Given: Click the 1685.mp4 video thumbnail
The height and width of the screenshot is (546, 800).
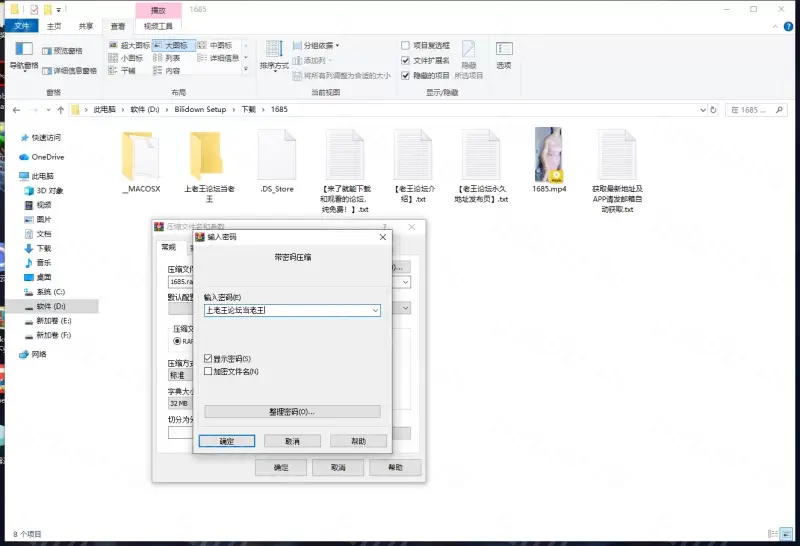Looking at the screenshot, I should coord(548,154).
